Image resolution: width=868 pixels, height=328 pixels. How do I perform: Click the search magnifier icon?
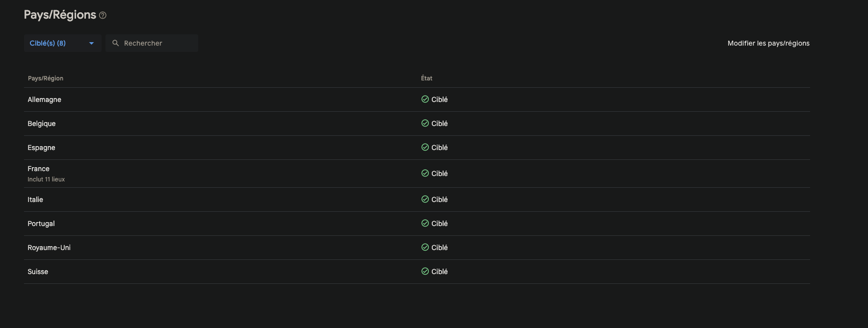tap(116, 43)
